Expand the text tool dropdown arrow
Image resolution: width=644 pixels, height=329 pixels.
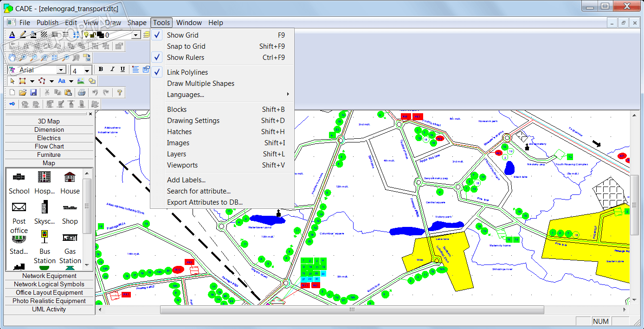(71, 81)
